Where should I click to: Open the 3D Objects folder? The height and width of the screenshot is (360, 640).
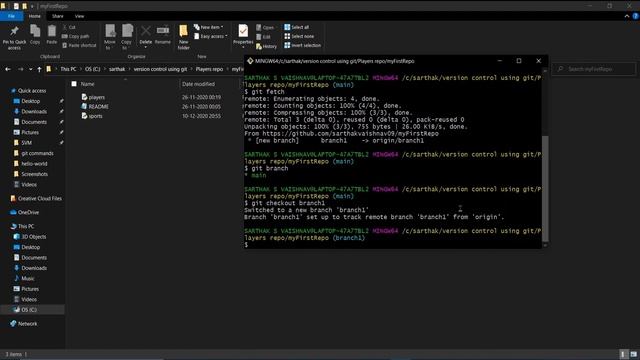pos(30,237)
